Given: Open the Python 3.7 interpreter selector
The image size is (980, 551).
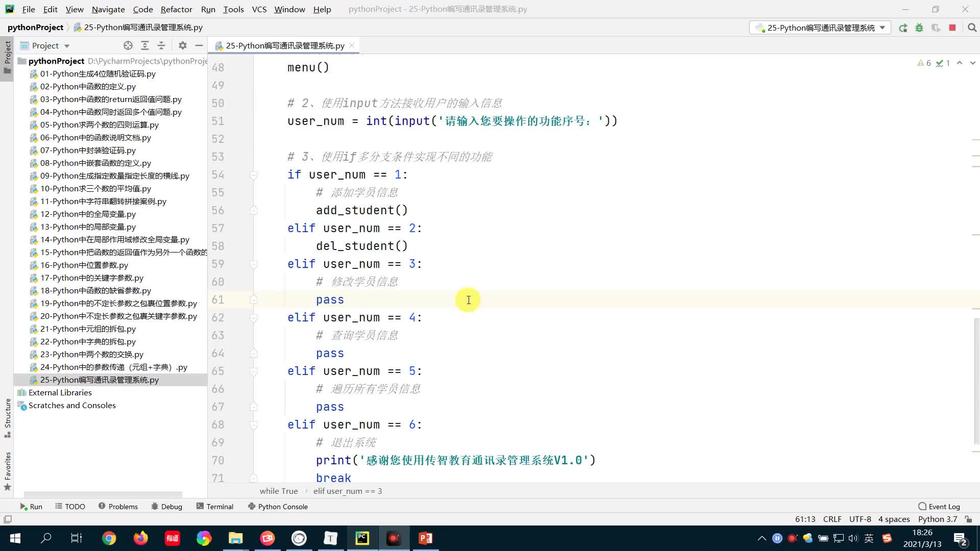Looking at the screenshot, I should coord(938,519).
